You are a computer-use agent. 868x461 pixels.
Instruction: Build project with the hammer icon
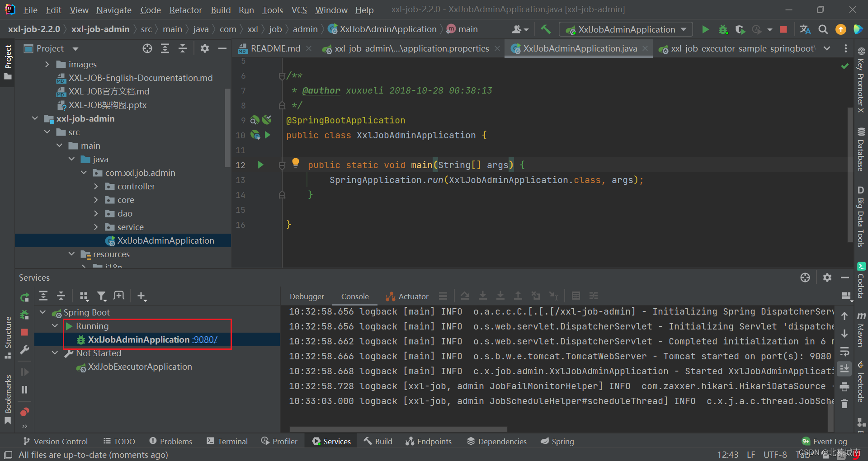(546, 29)
